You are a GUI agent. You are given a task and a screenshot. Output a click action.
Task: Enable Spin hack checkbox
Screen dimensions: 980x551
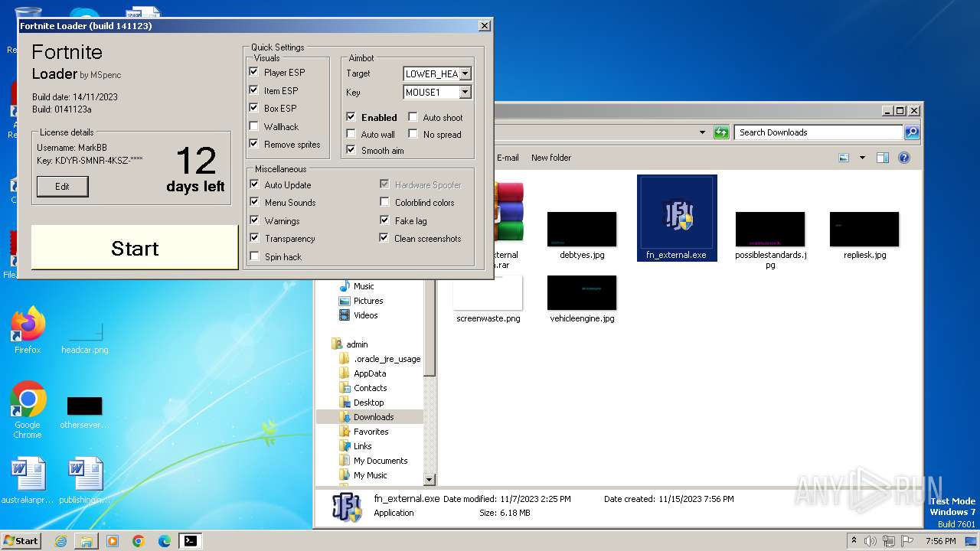tap(254, 256)
